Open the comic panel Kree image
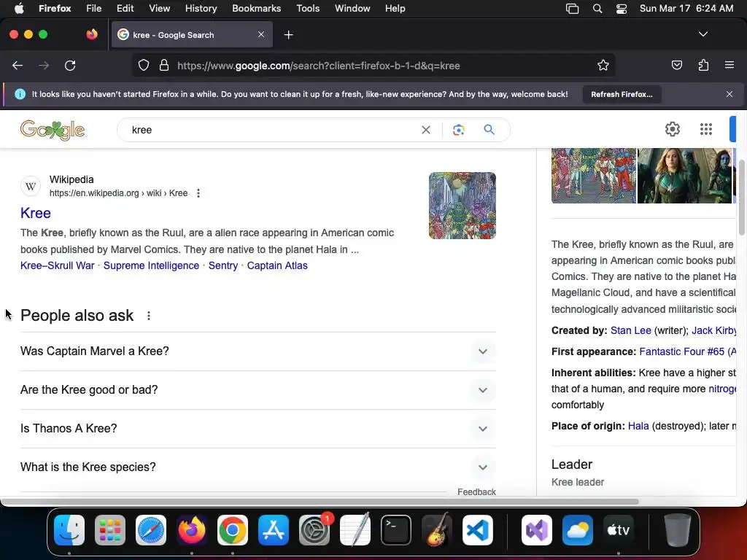Screen dimensions: 747x560 (594, 176)
